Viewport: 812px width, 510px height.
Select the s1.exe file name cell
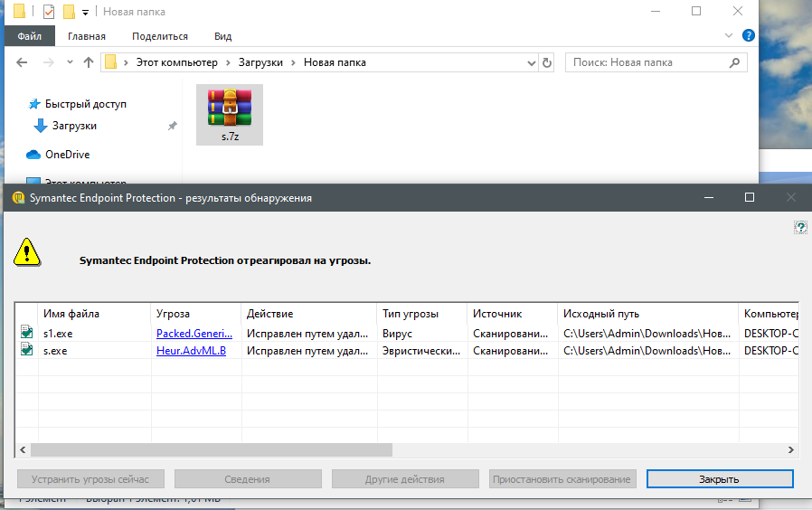[x=58, y=334]
